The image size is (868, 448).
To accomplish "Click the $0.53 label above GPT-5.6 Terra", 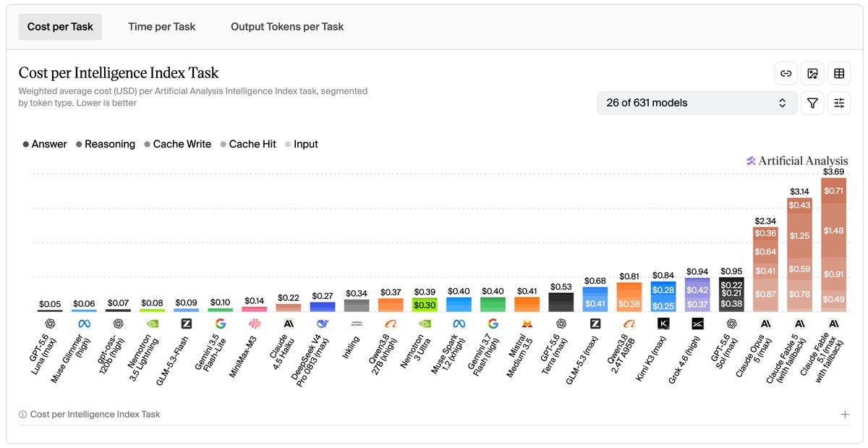I will coord(561,287).
